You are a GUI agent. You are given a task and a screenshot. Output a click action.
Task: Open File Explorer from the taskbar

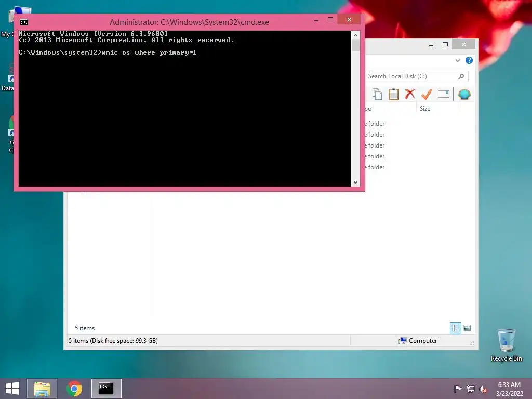pos(42,389)
